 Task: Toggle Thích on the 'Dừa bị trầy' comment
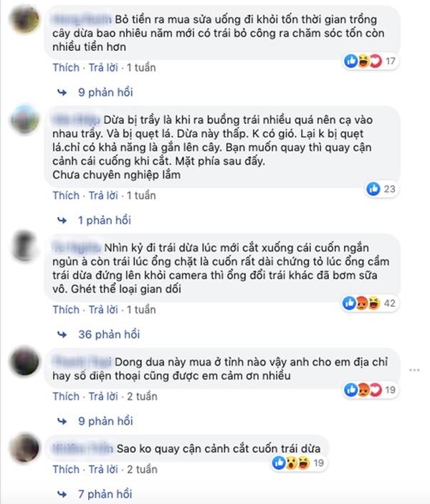click(x=66, y=196)
